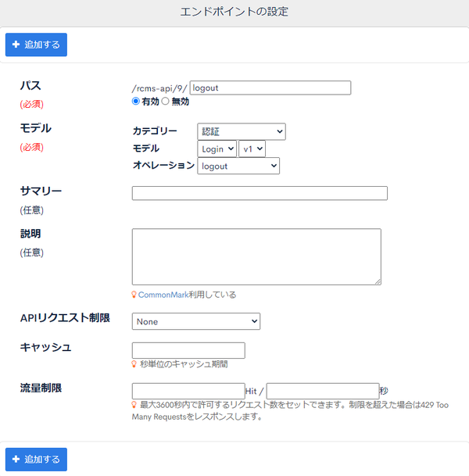Viewport: 469px width, 476px height.
Task: Click the bottom 追加する button
Action: (x=36, y=460)
